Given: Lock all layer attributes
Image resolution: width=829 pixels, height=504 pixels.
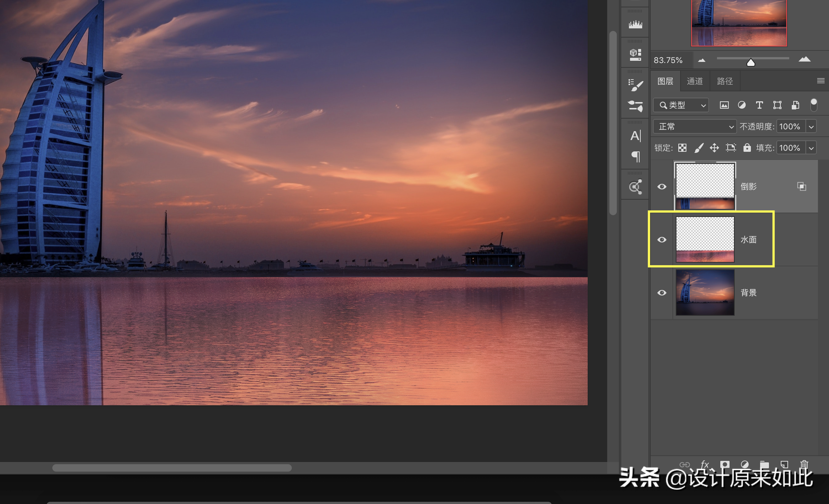Looking at the screenshot, I should coord(747,148).
